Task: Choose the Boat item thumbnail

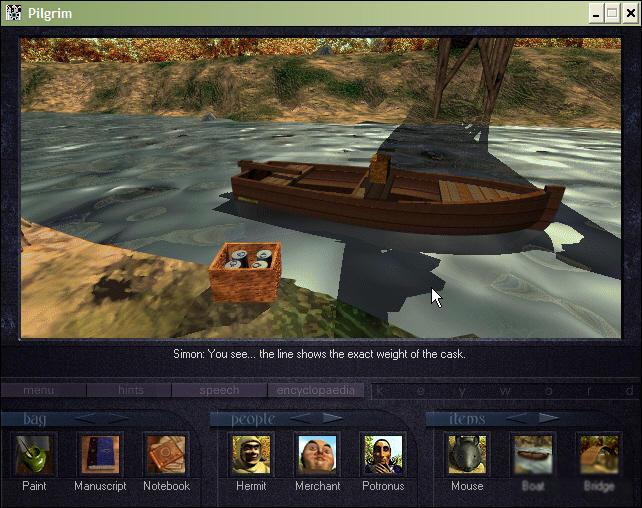Action: click(533, 454)
